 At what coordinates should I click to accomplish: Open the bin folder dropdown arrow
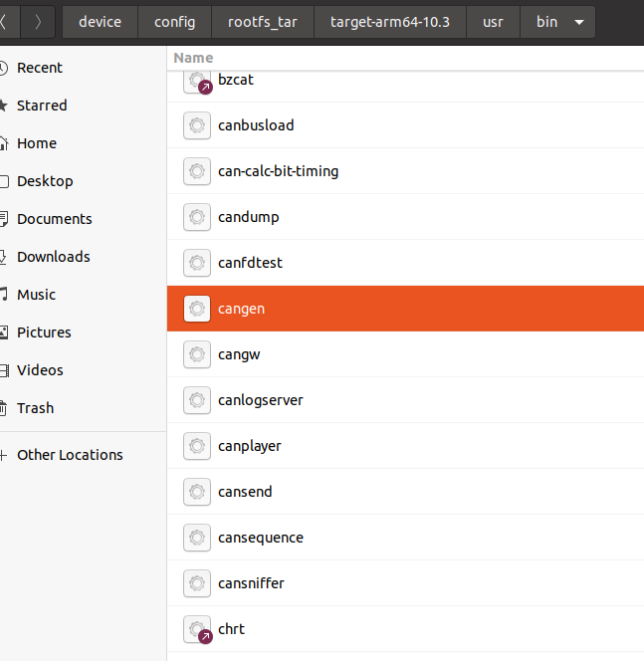(579, 22)
